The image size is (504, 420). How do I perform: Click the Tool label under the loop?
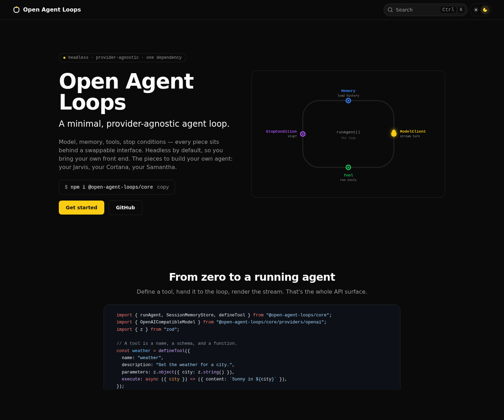click(x=348, y=175)
